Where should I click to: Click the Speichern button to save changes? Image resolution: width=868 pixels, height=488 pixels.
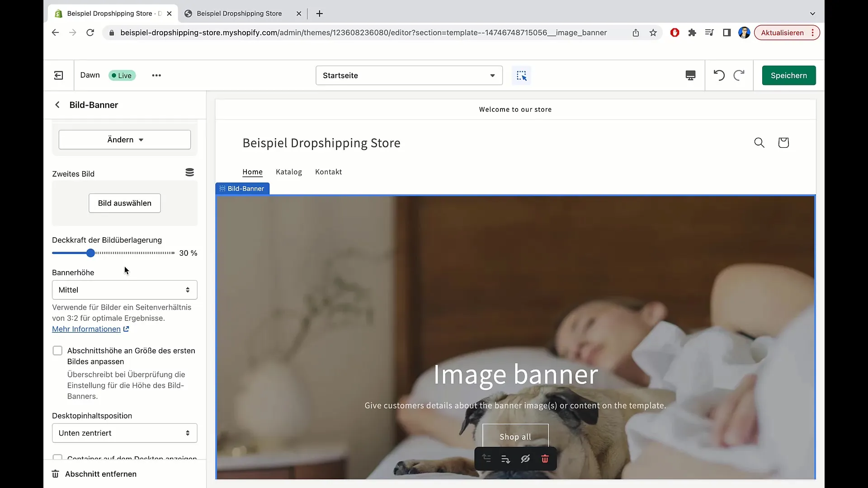(x=789, y=75)
